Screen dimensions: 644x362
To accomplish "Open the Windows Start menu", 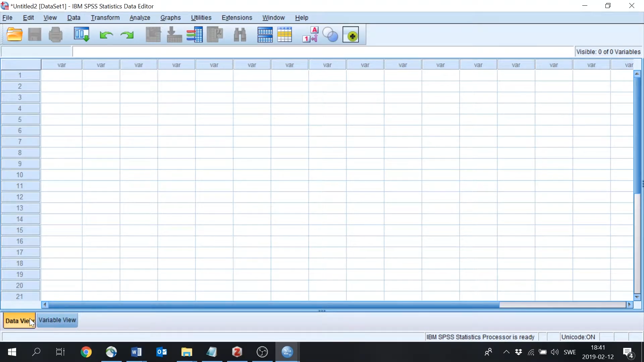I will tap(12, 352).
